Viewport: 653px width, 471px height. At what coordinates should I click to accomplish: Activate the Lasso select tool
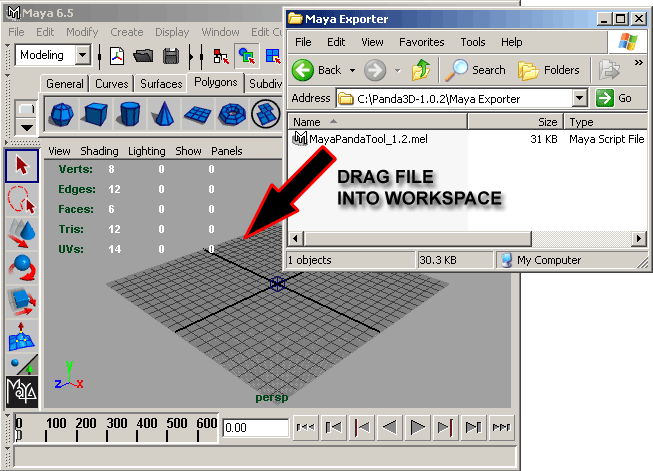point(22,199)
